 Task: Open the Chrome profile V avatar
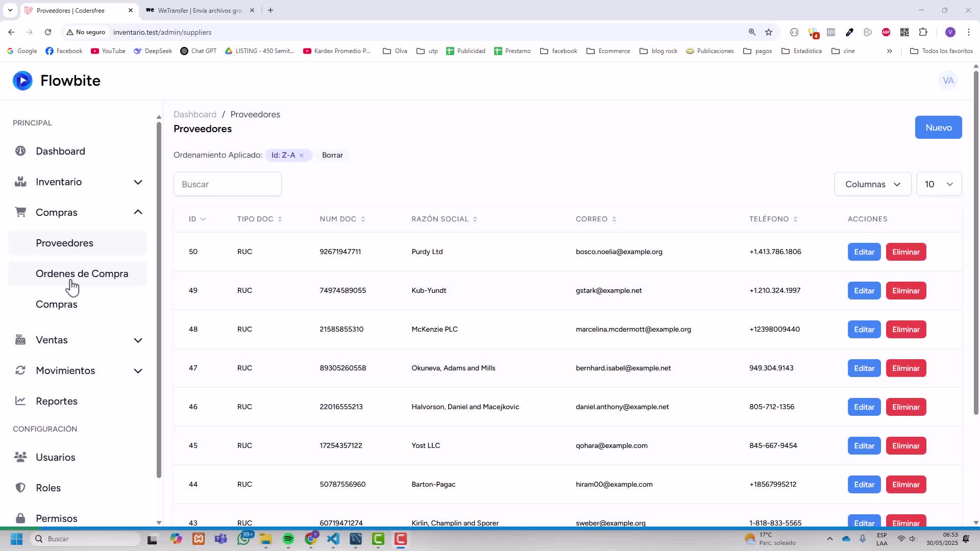pos(950,32)
